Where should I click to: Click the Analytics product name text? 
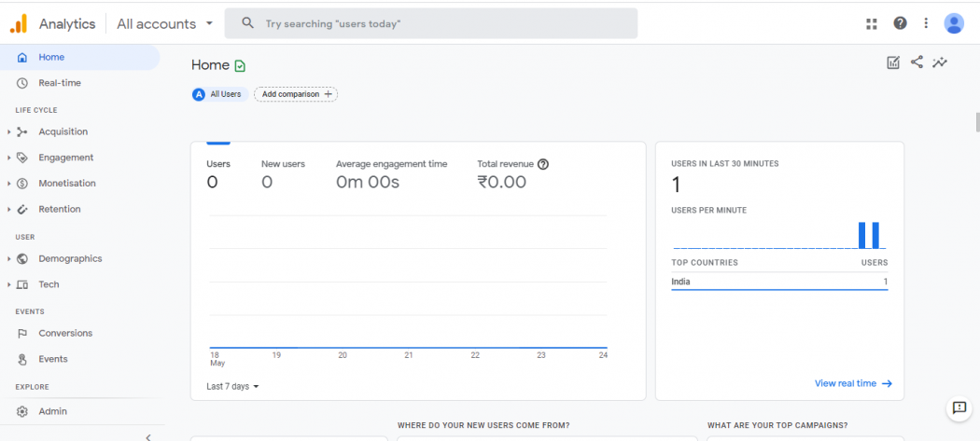click(67, 23)
